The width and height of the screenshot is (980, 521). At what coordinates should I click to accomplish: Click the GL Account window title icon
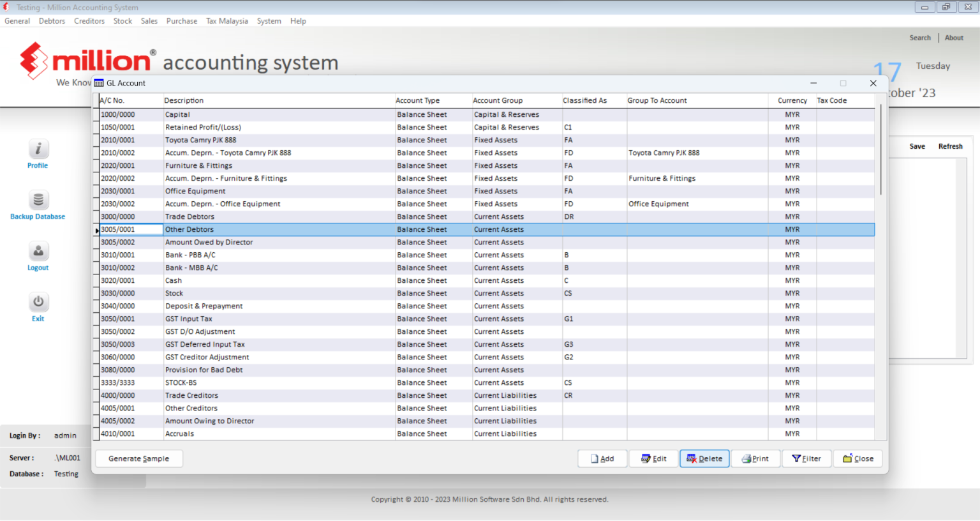[99, 83]
